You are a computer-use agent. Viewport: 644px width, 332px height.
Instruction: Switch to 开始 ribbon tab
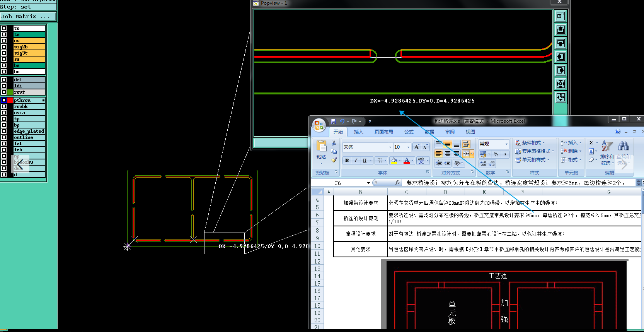coord(338,132)
